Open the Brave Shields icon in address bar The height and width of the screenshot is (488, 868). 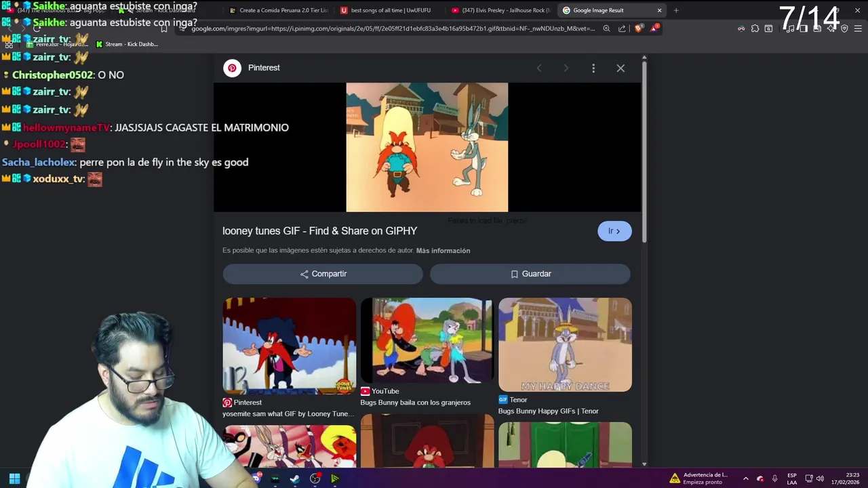[638, 28]
